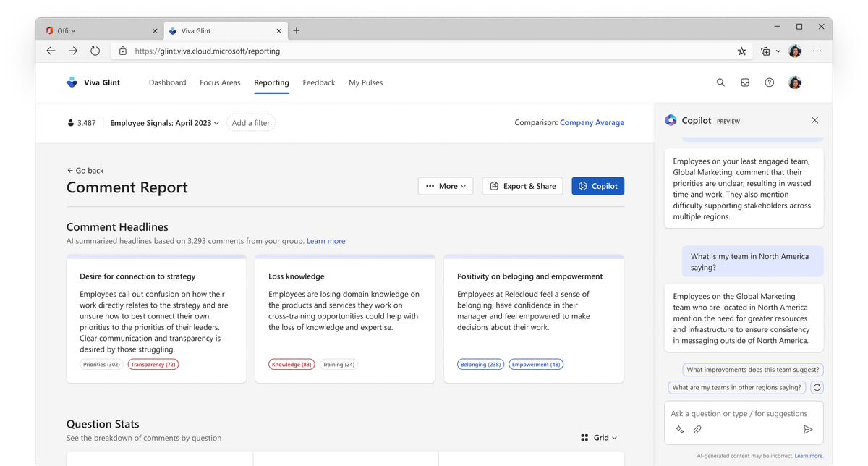Open the Company Average comparison link
Screen dimensions: 868x466
point(592,122)
